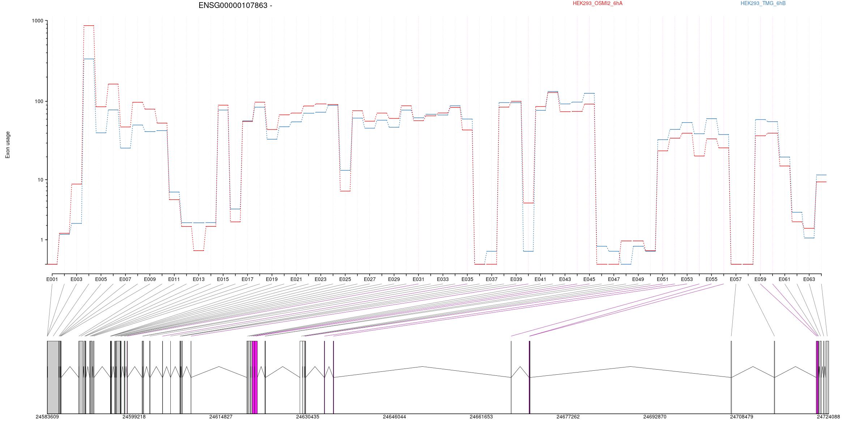Select exon label E019

coord(272,279)
